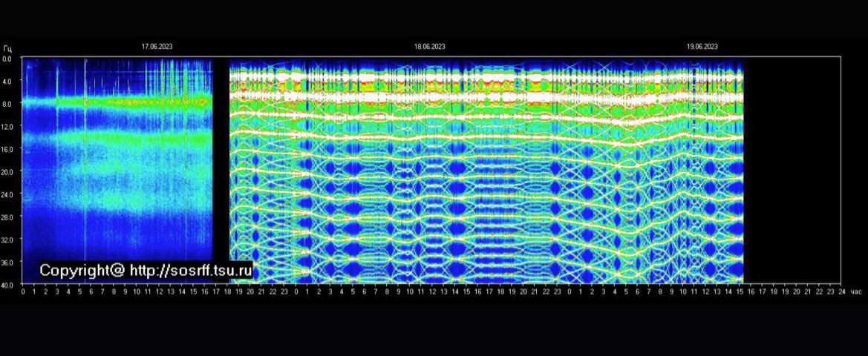
Task: Click the empty black area after the data ends
Action: [792, 171]
